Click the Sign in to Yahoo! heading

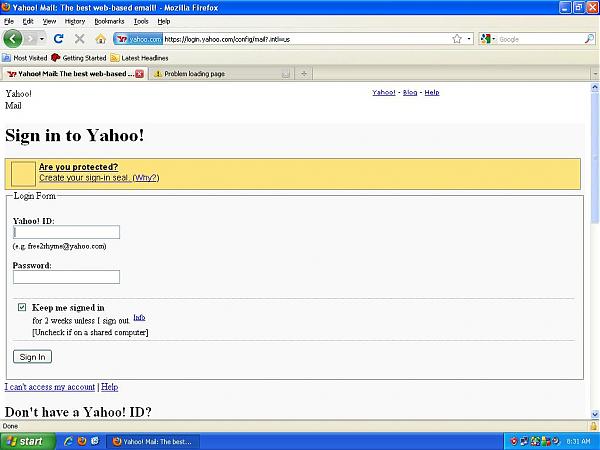pos(75,135)
